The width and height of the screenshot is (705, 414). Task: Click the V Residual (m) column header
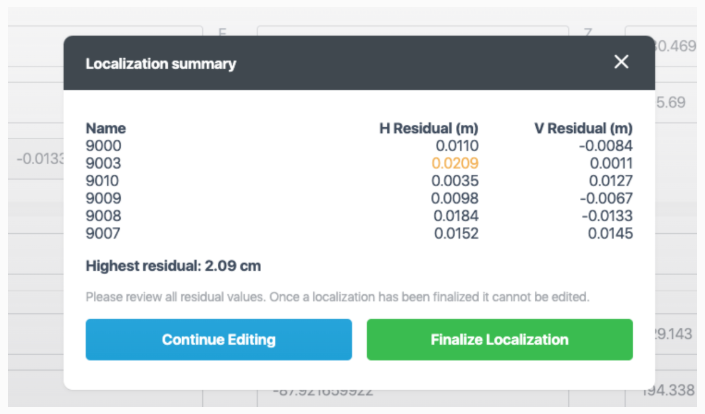583,128
